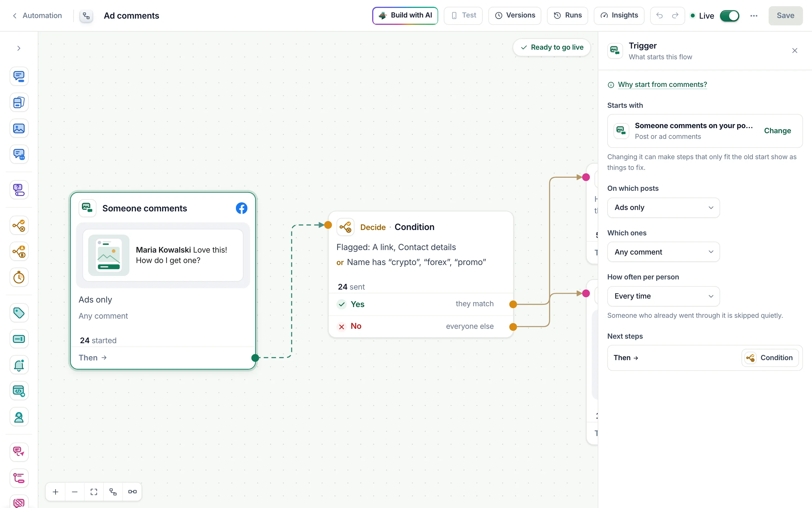The height and width of the screenshot is (508, 812).
Task: Toggle the Live switch off
Action: [729, 16]
